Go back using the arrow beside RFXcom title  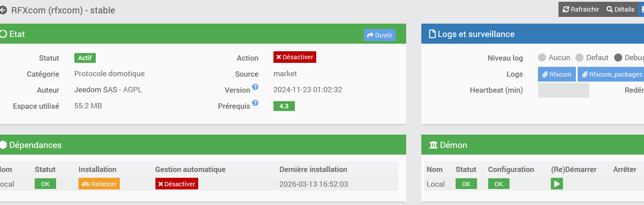click(3, 10)
